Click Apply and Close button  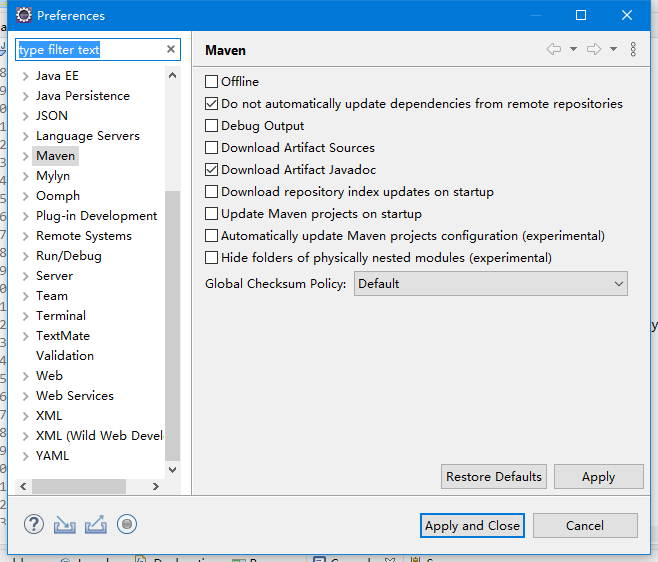pyautogui.click(x=473, y=525)
